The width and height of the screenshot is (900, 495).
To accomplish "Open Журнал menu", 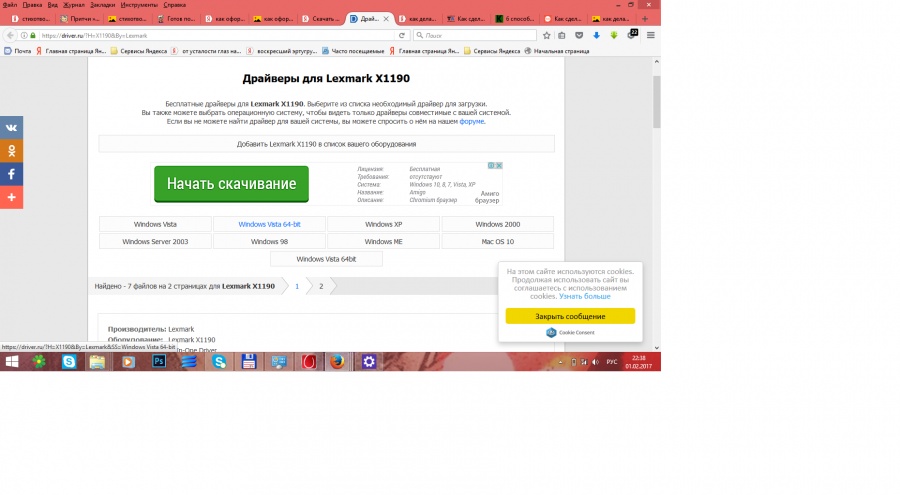I will (x=73, y=5).
